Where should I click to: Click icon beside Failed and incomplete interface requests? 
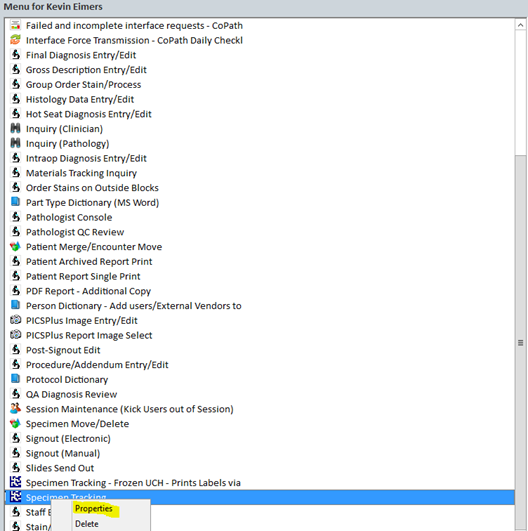[15, 25]
